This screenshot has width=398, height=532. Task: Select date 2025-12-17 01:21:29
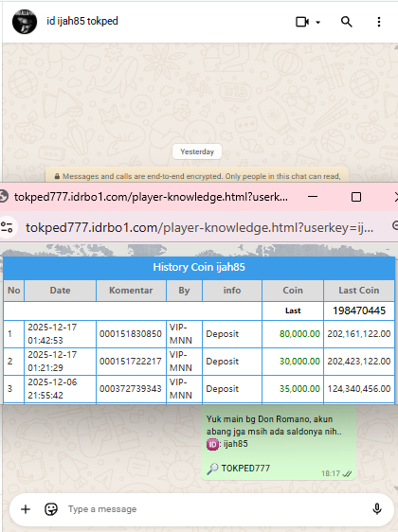click(52, 362)
